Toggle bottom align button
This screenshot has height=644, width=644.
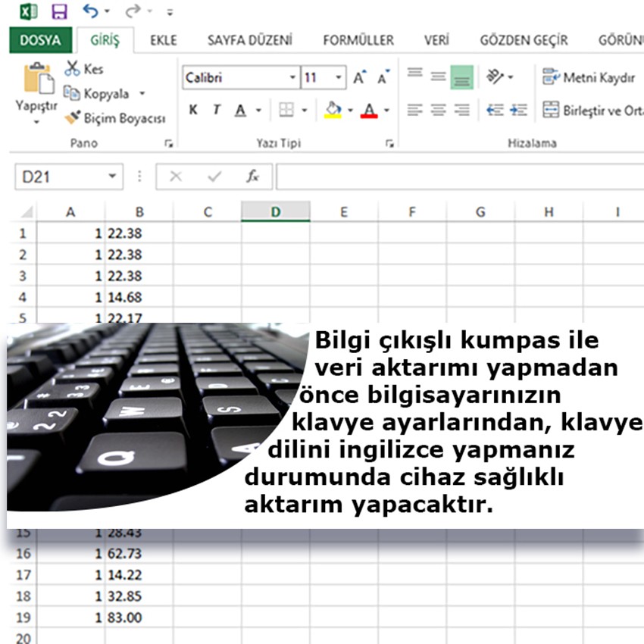[x=461, y=77]
